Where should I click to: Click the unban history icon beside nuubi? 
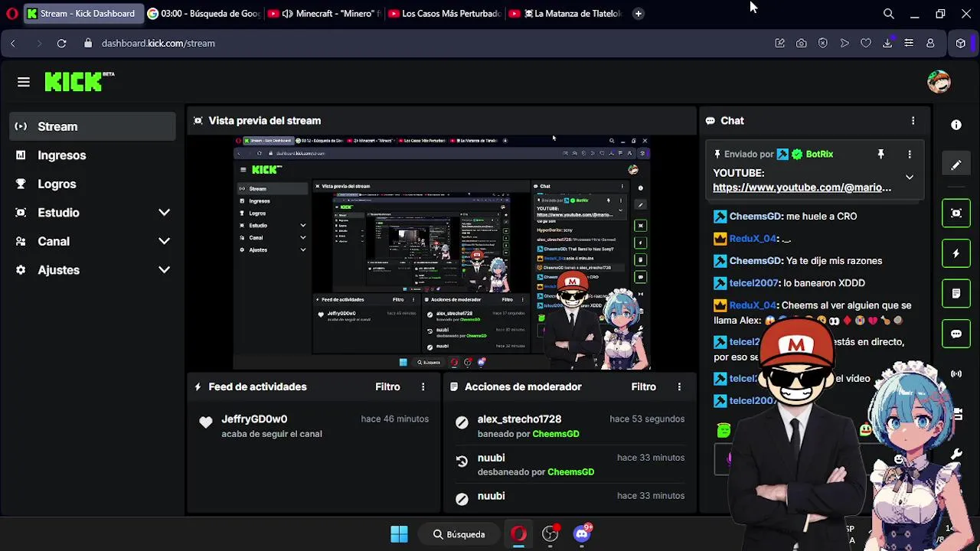click(462, 461)
